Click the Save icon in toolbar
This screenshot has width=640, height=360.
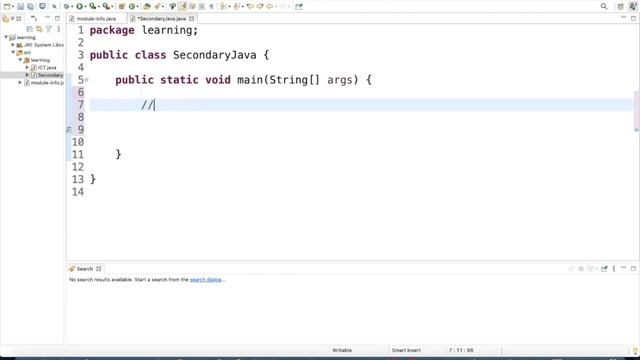coord(20,7)
